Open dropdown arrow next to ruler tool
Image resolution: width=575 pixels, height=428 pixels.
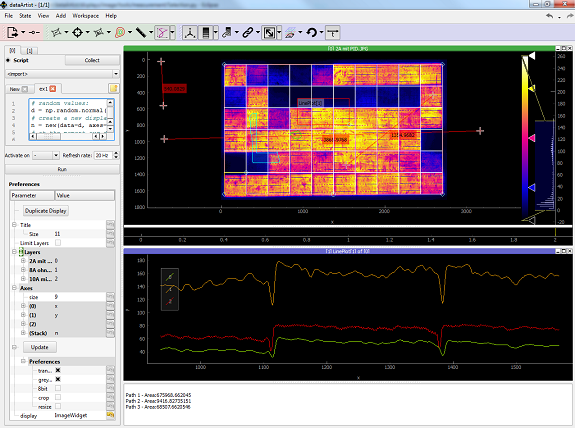point(151,32)
